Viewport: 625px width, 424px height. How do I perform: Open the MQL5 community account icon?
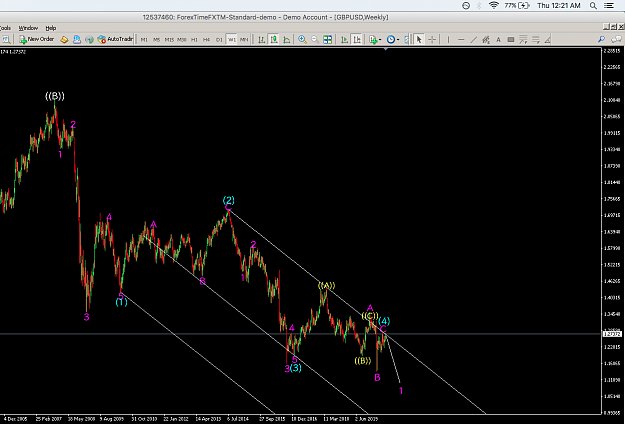(77, 39)
